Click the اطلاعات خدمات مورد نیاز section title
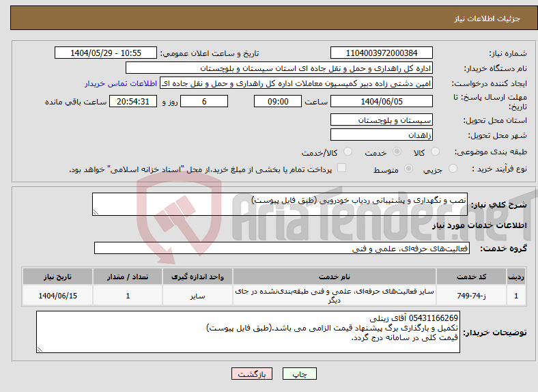 click(479, 225)
